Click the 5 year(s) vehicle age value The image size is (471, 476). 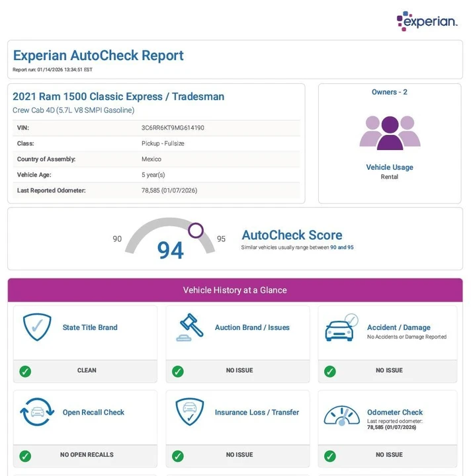pos(153,175)
